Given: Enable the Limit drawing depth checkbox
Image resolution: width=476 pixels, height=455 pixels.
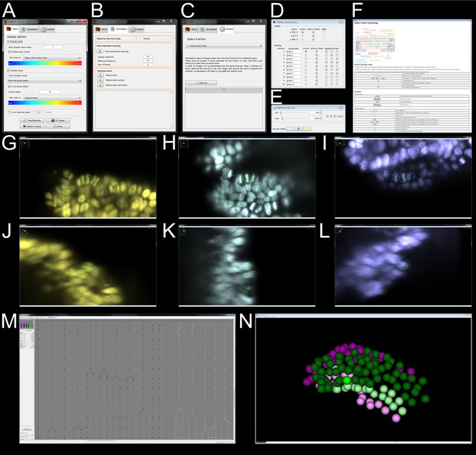Looking at the screenshot, I should coord(10,113).
